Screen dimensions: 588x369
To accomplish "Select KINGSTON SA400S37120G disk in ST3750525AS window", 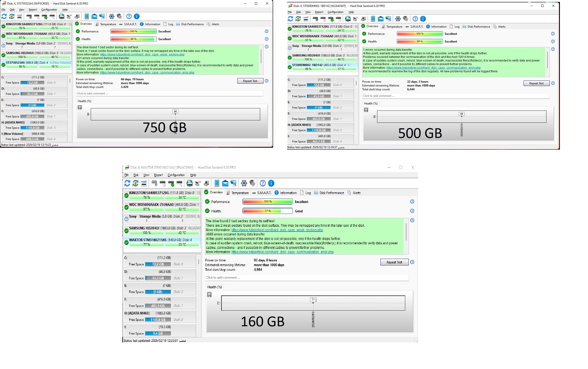I will (x=36, y=26).
